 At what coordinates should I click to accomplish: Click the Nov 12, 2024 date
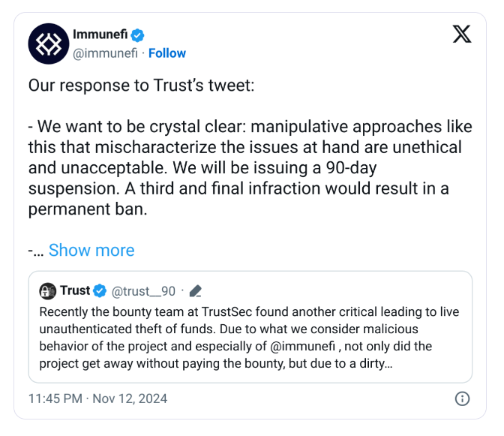130,398
